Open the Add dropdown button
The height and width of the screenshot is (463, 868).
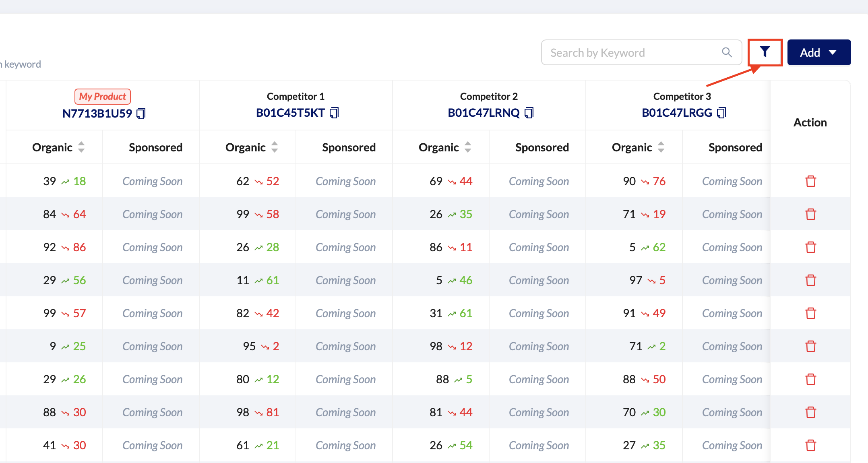[x=819, y=52]
